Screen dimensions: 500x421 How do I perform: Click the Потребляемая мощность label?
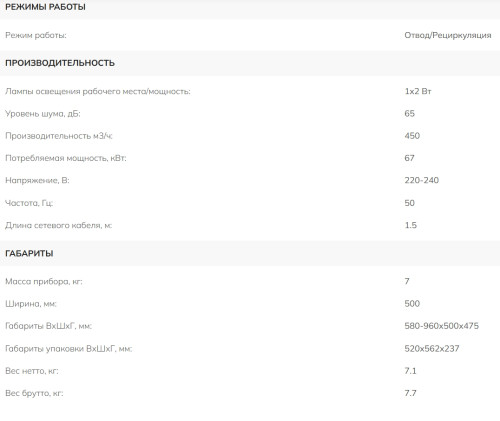pos(66,158)
